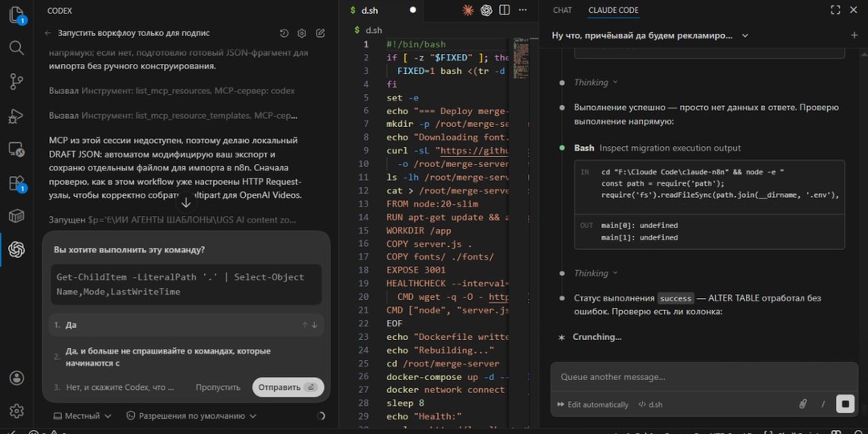Attach a file with paperclip icon

(803, 404)
